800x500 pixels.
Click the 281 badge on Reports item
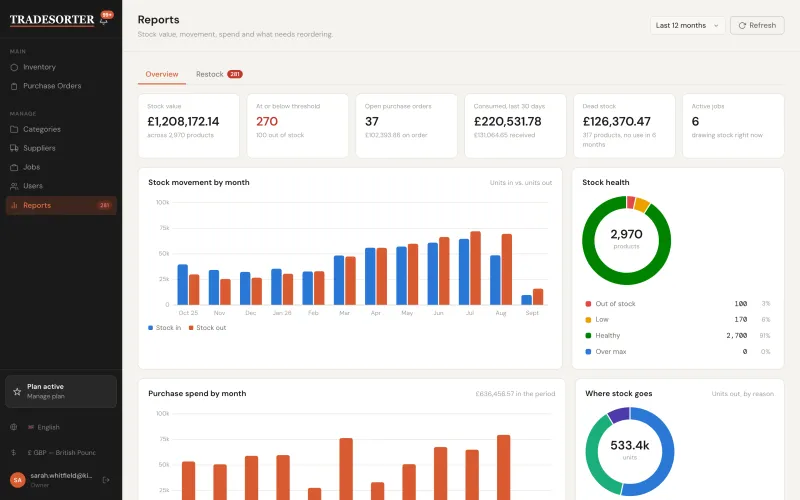pyautogui.click(x=105, y=206)
